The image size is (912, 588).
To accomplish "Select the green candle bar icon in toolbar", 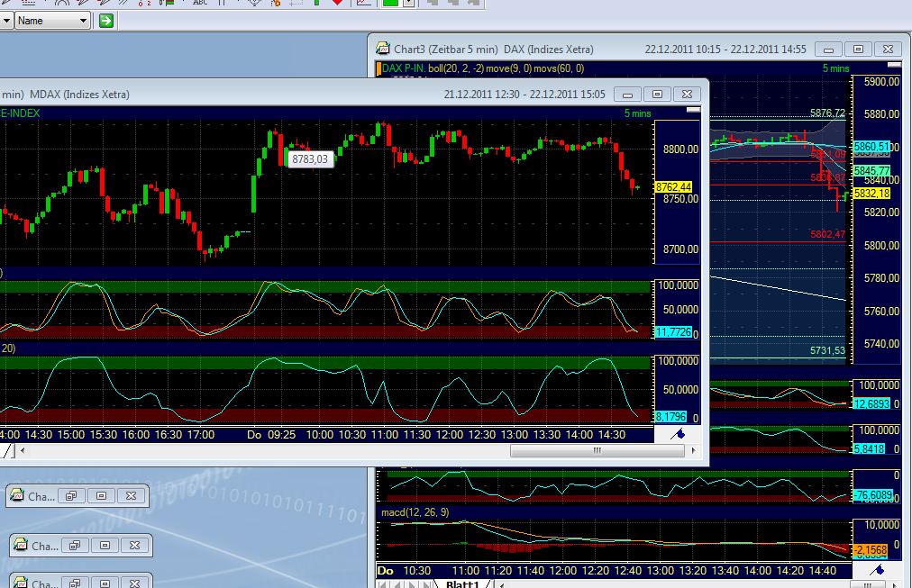I will click(x=316, y=5).
